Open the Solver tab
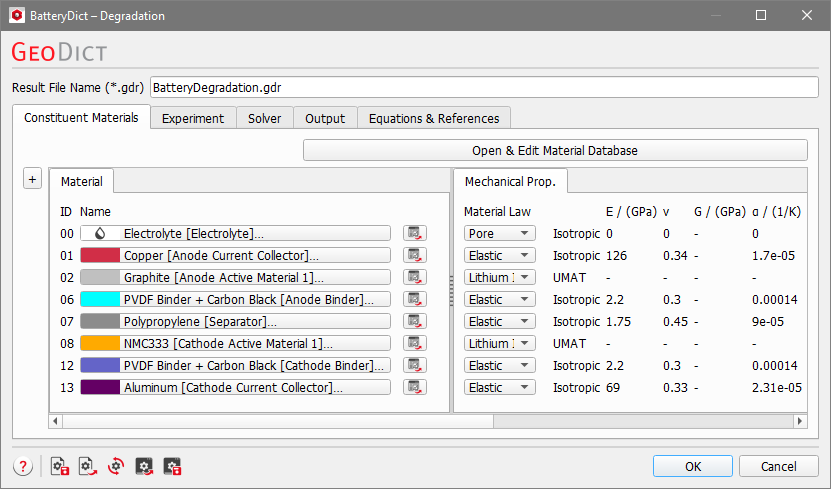 click(264, 118)
